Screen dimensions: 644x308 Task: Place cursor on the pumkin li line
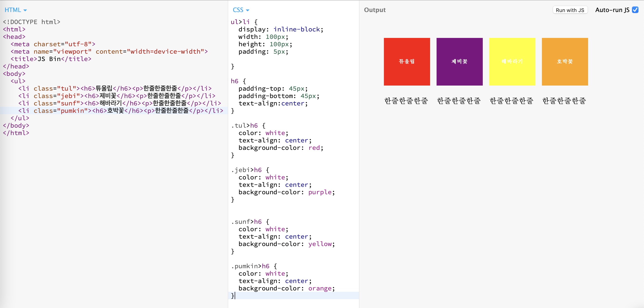pyautogui.click(x=120, y=111)
